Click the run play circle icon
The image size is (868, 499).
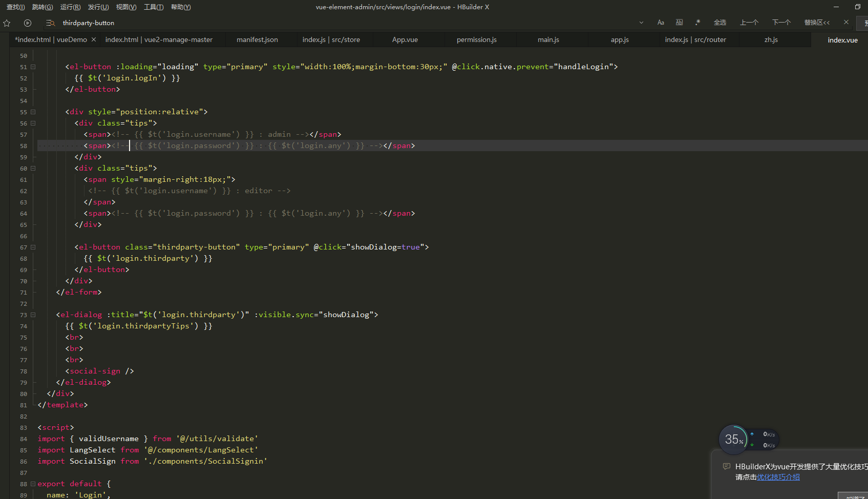[28, 23]
